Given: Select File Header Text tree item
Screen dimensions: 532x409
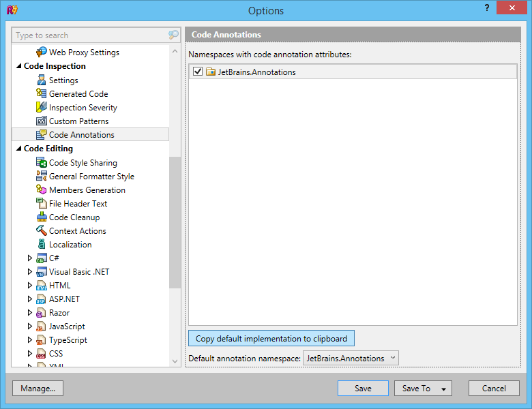Looking at the screenshot, I should point(78,204).
